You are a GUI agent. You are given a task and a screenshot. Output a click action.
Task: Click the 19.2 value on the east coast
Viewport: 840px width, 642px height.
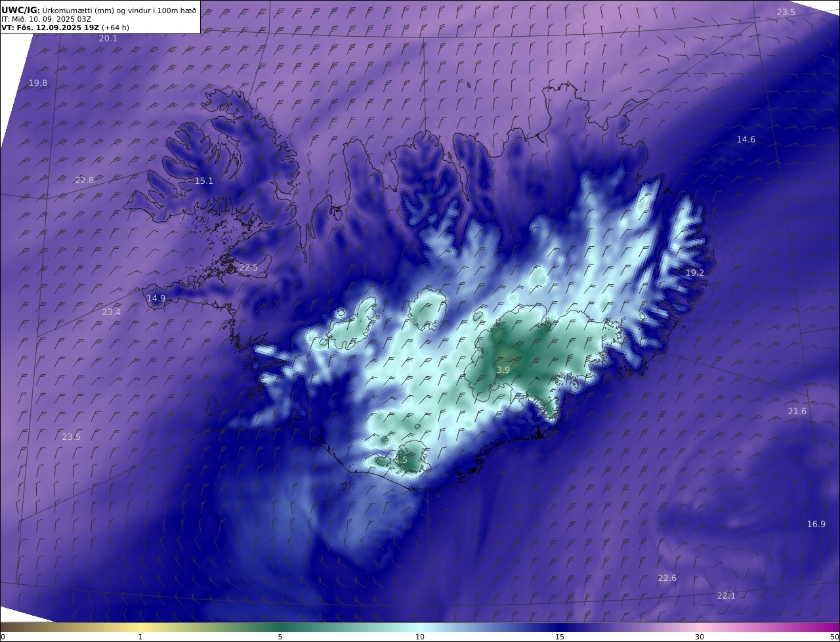click(x=695, y=273)
